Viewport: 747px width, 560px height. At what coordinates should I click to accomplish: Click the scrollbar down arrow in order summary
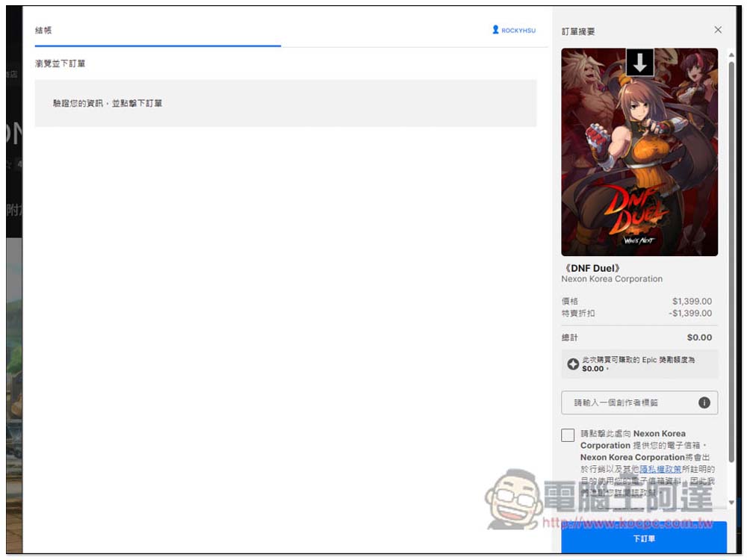tap(731, 503)
